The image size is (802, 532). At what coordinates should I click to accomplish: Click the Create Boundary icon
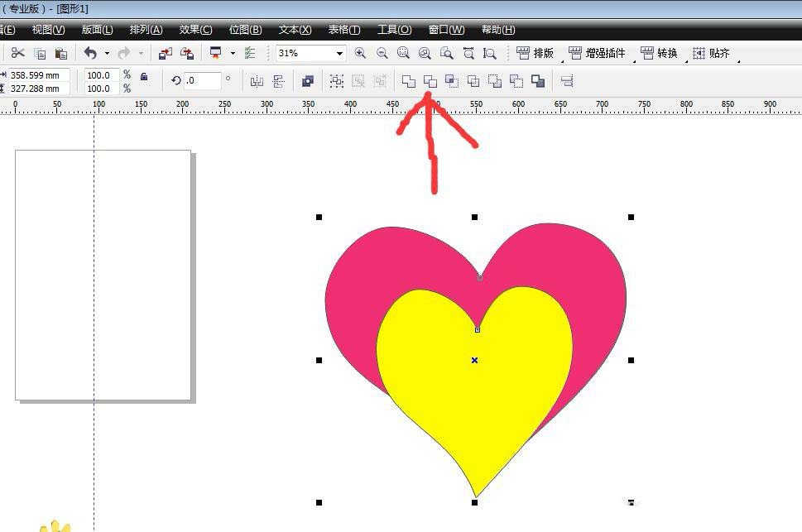tap(538, 81)
